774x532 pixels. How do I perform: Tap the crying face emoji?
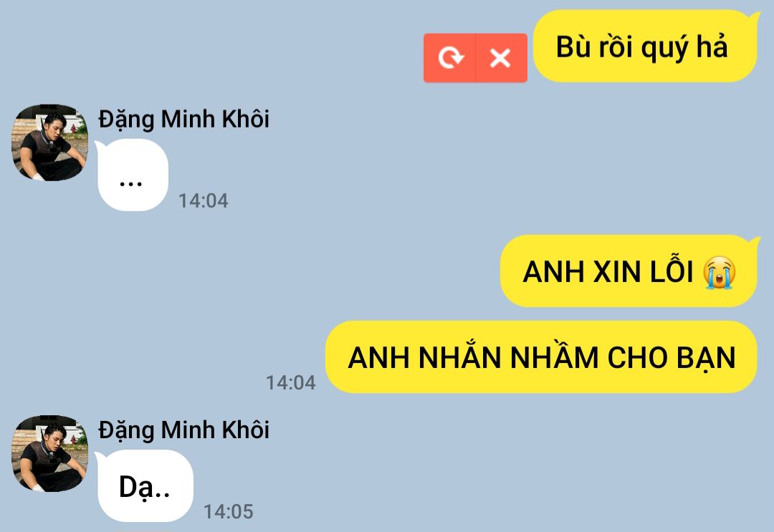click(720, 272)
